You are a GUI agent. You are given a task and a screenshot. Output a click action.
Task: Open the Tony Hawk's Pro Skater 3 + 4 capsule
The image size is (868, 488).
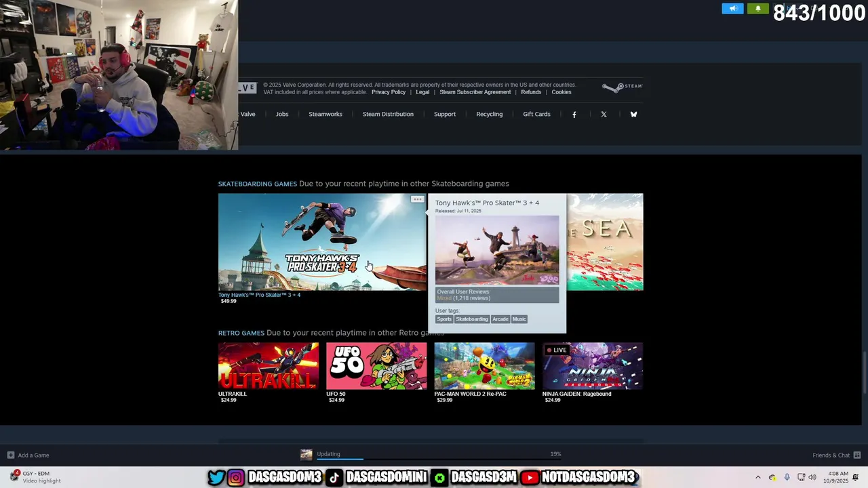tap(322, 242)
